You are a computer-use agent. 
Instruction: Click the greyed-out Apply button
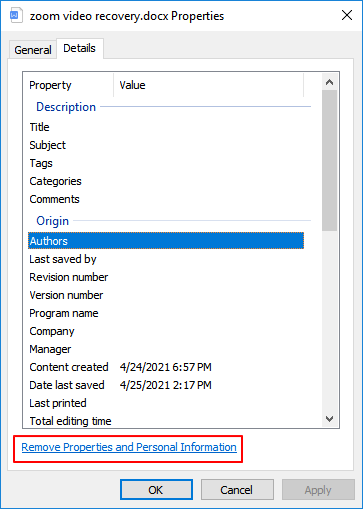[318, 490]
